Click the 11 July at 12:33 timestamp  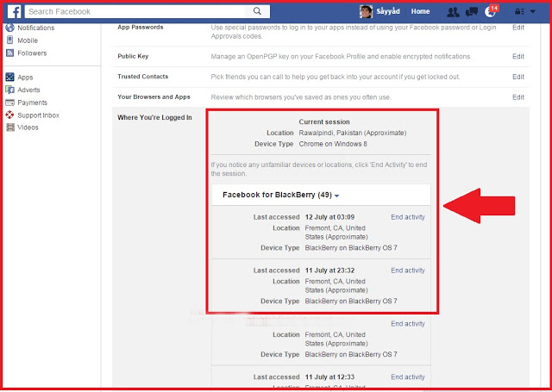[329, 376]
